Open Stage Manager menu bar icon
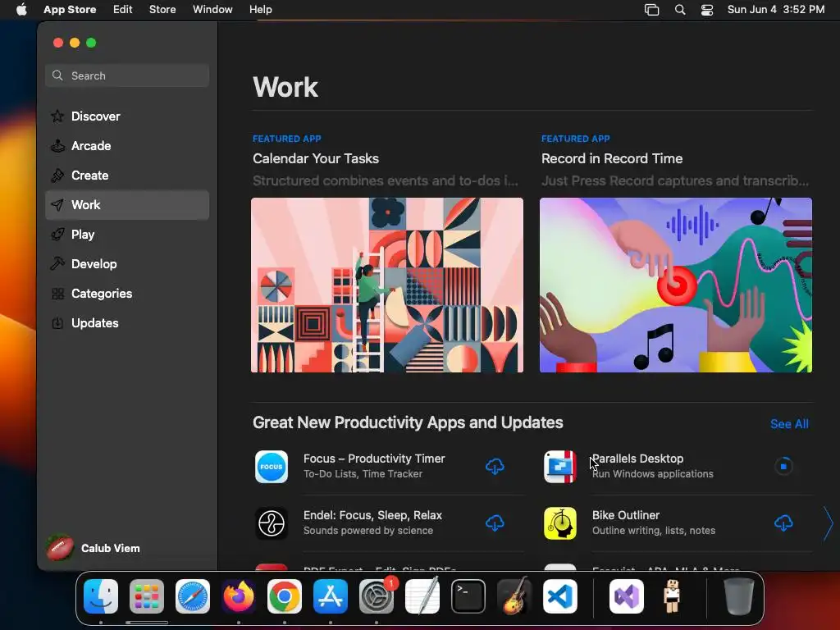 click(x=651, y=10)
